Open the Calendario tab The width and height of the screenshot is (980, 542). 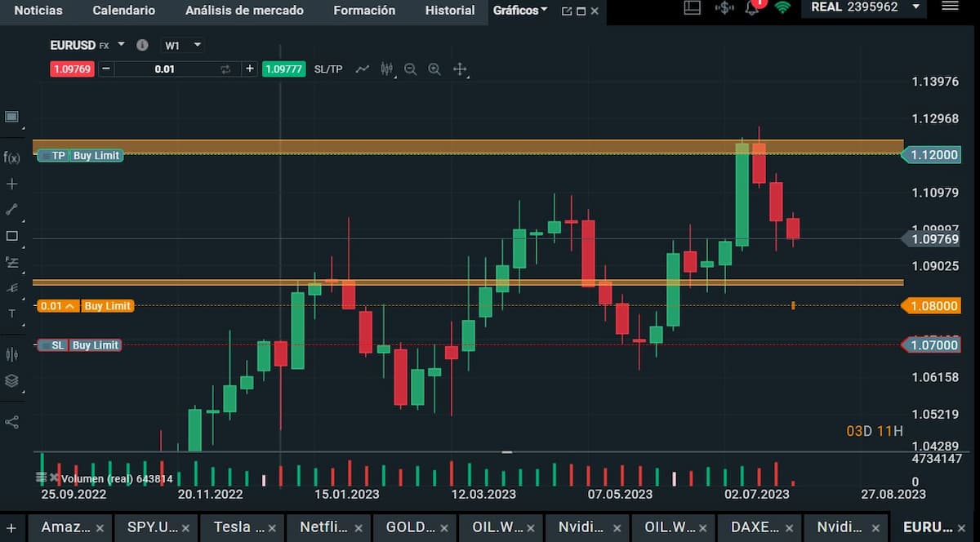point(124,11)
